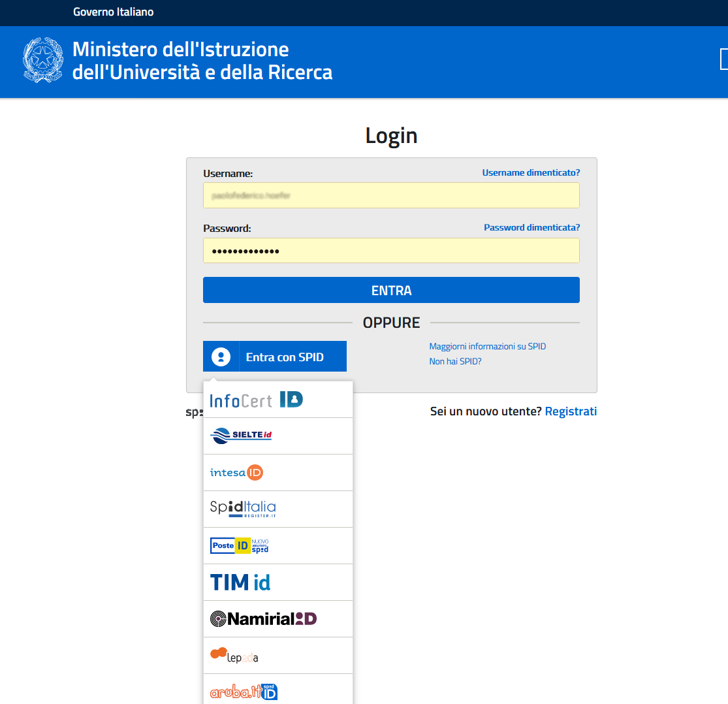Click the Non hai SPID? link
Screen dimensions: 728x704
click(x=455, y=361)
